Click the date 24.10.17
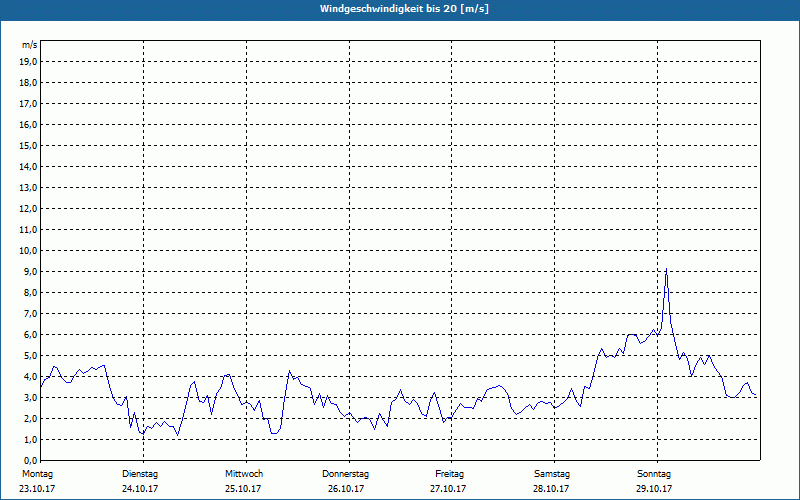The width and height of the screenshot is (800, 500). (140, 489)
